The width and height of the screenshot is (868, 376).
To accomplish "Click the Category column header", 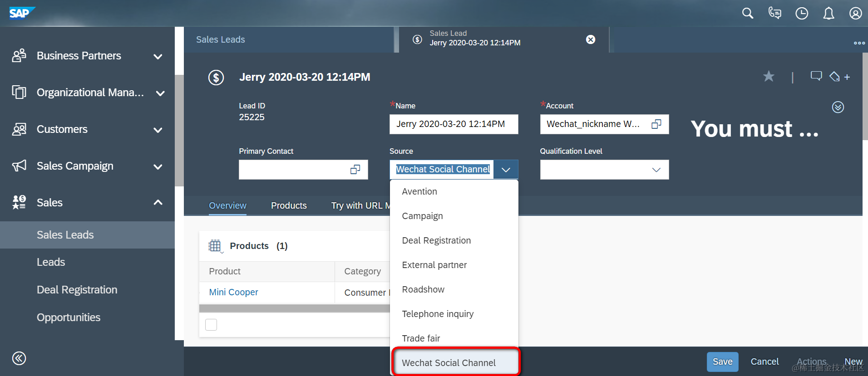I will tap(362, 271).
